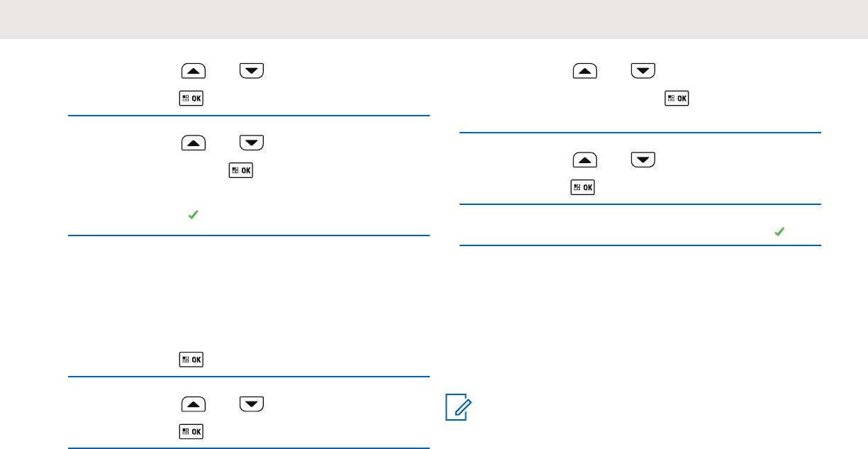Click the gray header bar at the page top
Screen dimensions: 868x449
434,19
